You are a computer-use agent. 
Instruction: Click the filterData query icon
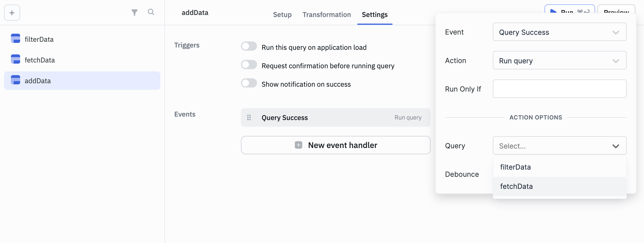click(16, 39)
